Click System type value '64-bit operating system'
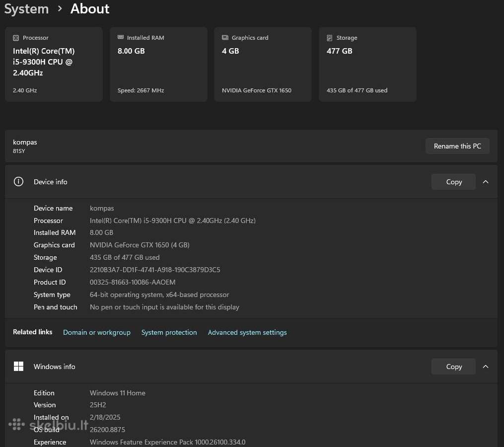 [159, 295]
